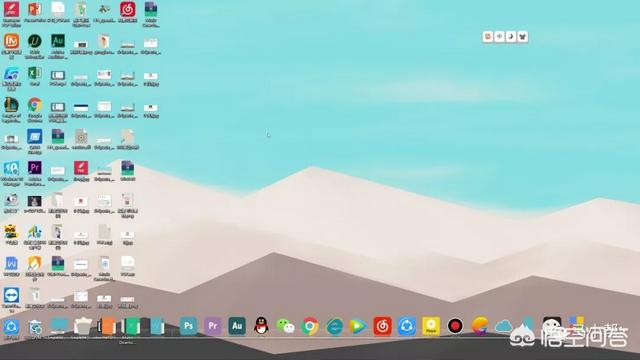Open the red record button dock icon
Screen dimensions: 640x360
tap(455, 326)
